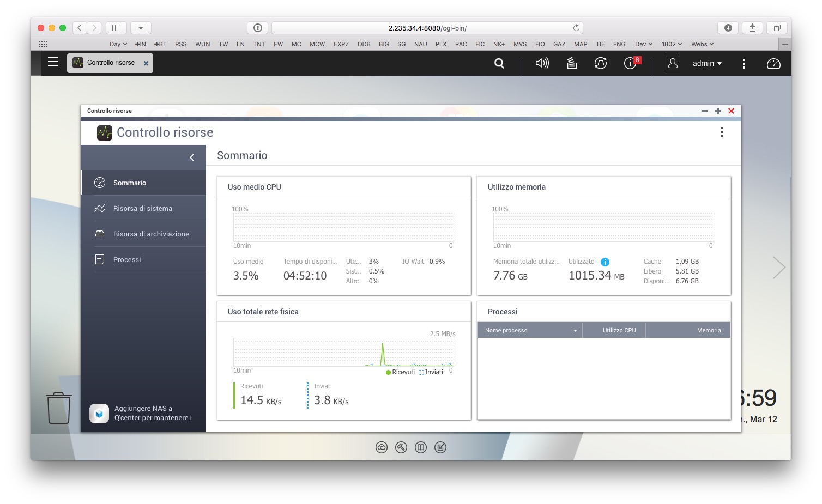The image size is (822, 504).
Task: Open the QTS search magnifier
Action: (x=499, y=63)
